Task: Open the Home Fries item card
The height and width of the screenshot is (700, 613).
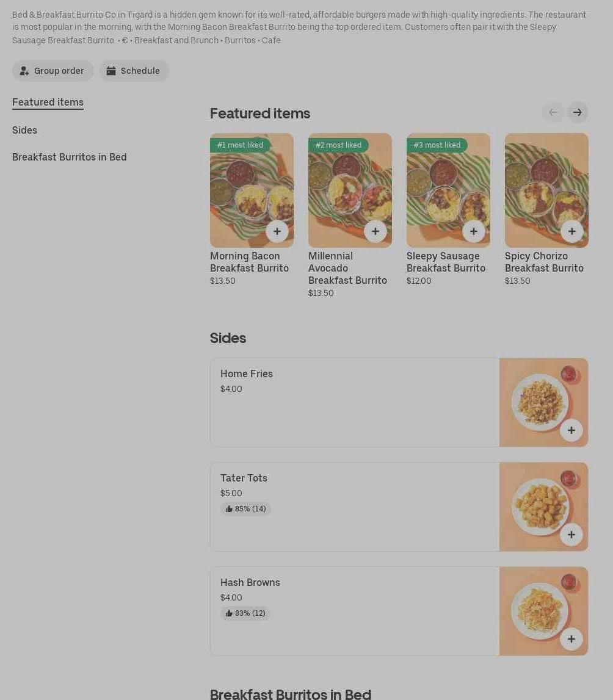Action: 354,403
